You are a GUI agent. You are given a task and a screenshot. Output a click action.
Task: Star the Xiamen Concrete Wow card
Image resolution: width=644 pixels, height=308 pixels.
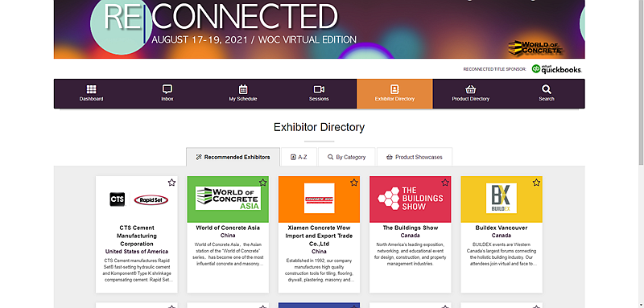[354, 183]
